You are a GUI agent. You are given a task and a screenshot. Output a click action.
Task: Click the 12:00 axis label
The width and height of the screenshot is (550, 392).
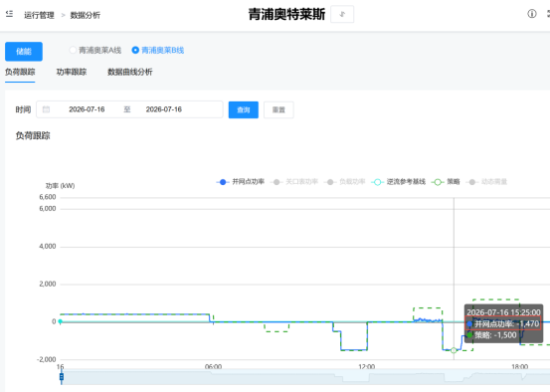pyautogui.click(x=367, y=366)
